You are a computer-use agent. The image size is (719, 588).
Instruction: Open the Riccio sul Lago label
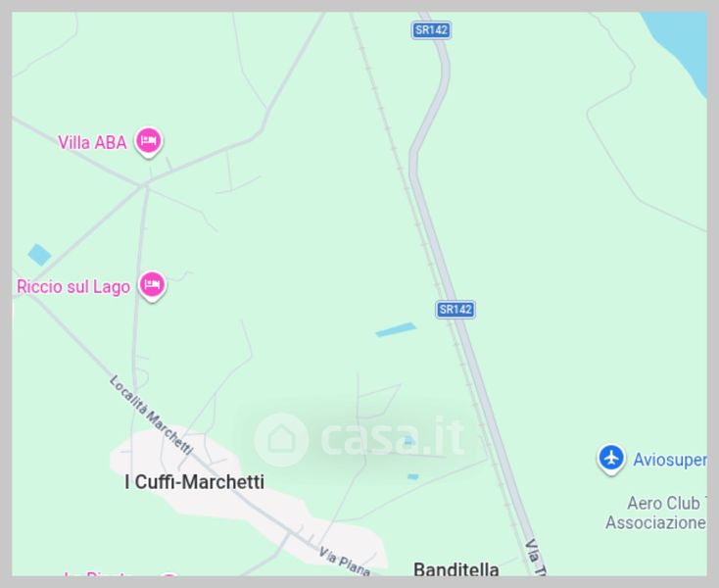(73, 287)
